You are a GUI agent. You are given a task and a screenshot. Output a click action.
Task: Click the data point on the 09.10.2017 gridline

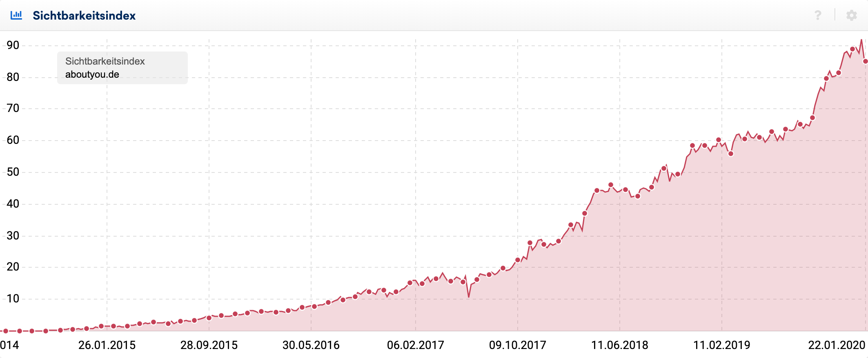pos(518,260)
